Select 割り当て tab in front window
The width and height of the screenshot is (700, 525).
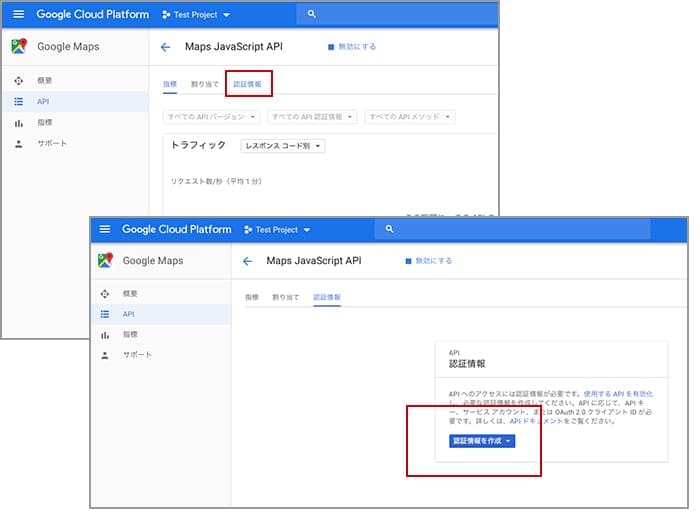(286, 297)
